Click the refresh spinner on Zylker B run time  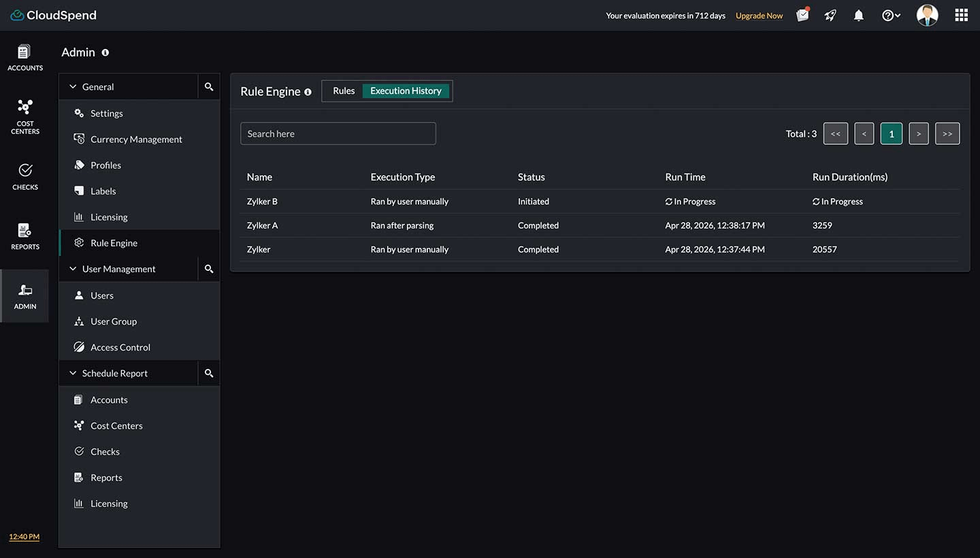(x=670, y=201)
